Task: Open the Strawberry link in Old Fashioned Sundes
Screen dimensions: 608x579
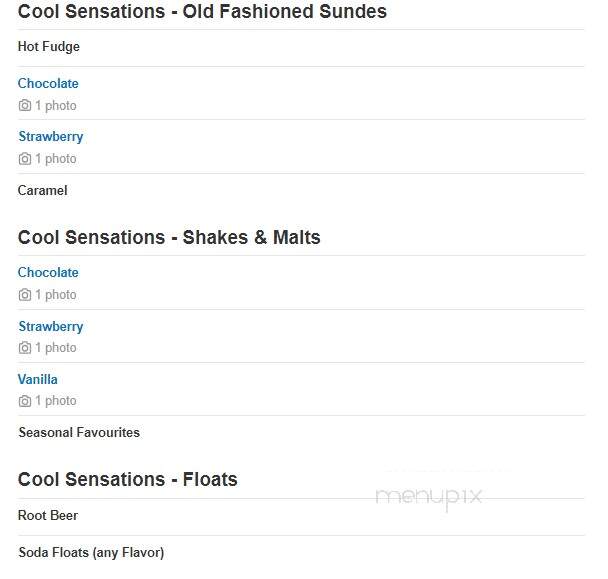Action: pyautogui.click(x=51, y=137)
